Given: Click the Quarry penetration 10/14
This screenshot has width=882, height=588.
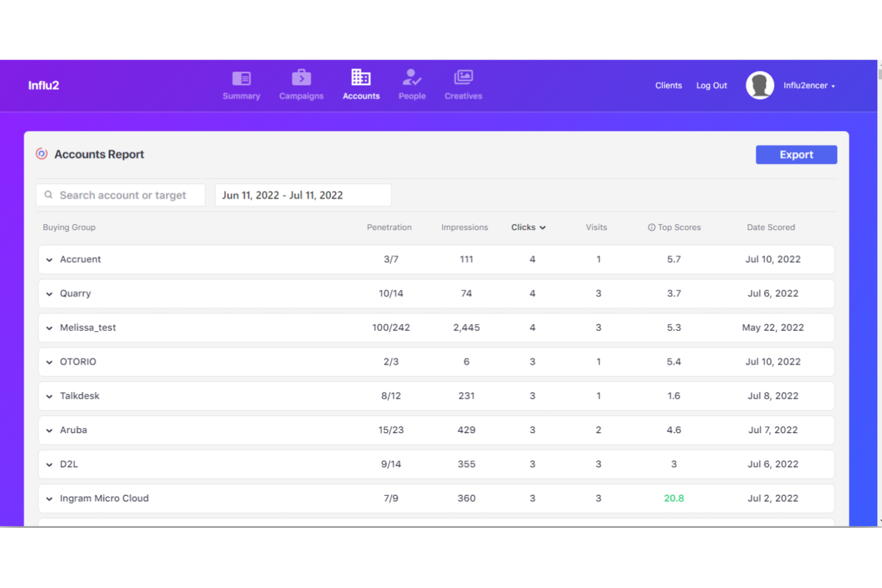Looking at the screenshot, I should coord(391,293).
